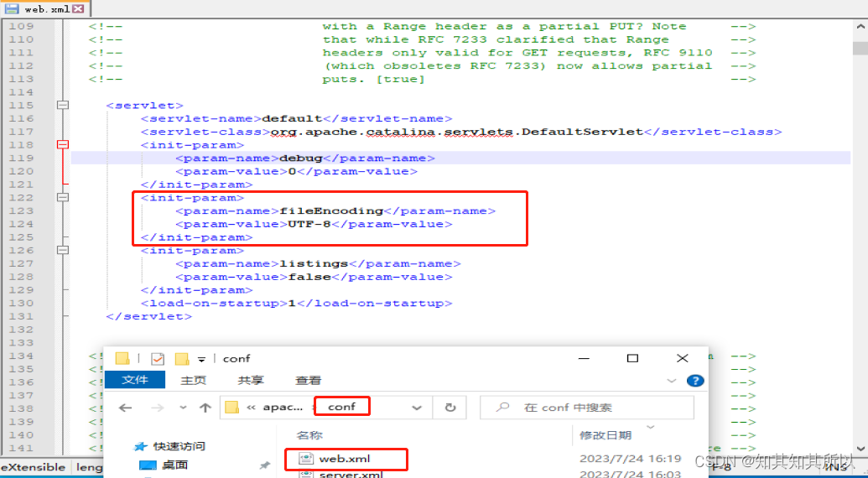
Task: Click the false param-value on line 128
Action: tap(309, 278)
